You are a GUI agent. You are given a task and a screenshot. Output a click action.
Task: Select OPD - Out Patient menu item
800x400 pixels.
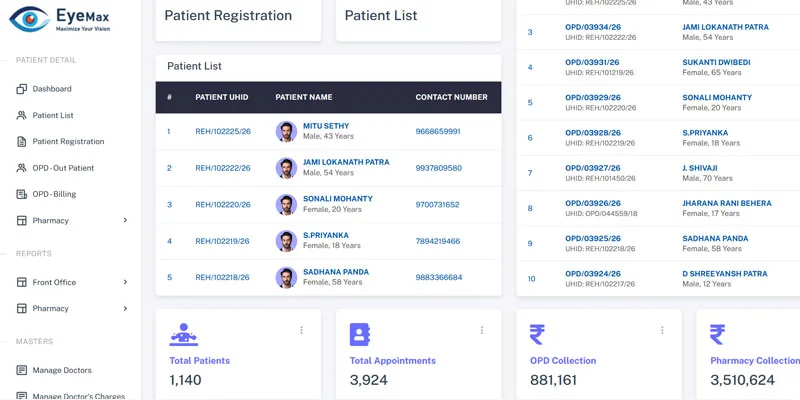point(63,168)
